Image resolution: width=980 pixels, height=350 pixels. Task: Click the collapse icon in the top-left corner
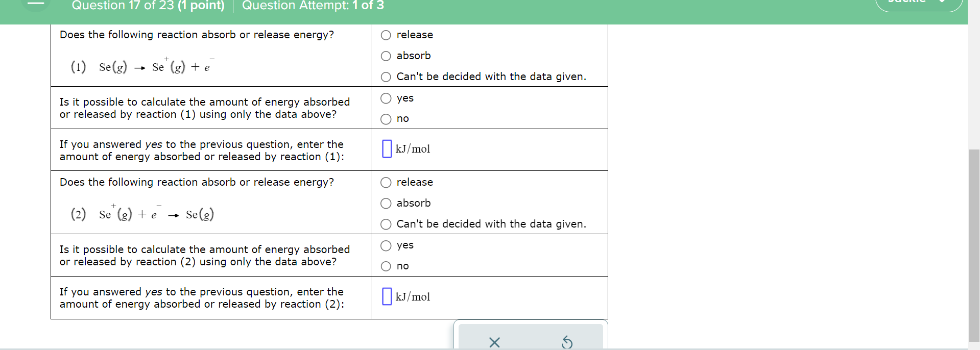point(35,4)
